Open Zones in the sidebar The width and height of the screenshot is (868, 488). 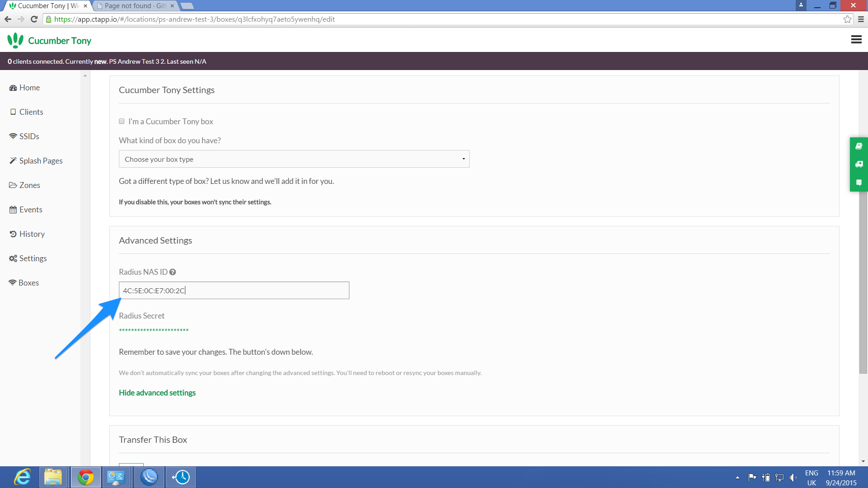(x=24, y=185)
